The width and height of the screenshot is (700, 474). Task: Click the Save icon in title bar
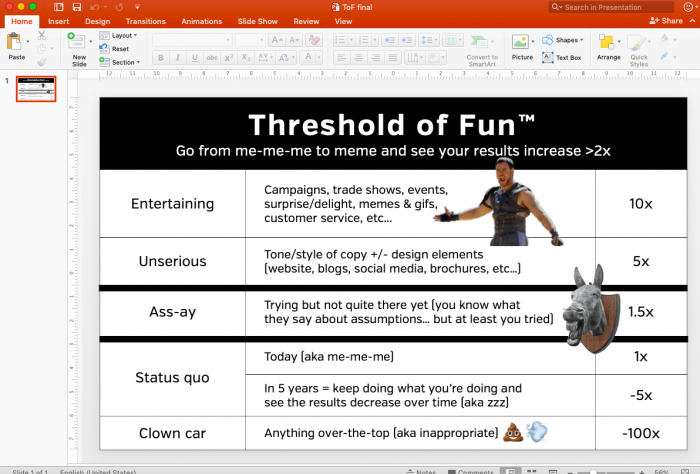click(x=77, y=7)
